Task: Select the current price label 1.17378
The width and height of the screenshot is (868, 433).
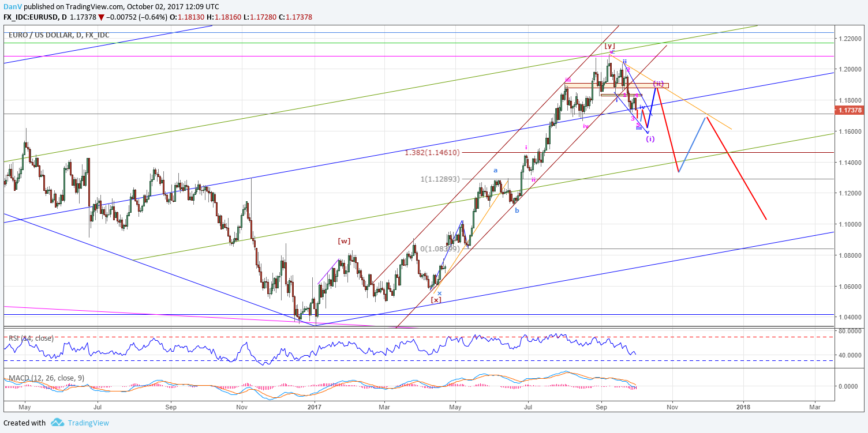Action: click(850, 110)
